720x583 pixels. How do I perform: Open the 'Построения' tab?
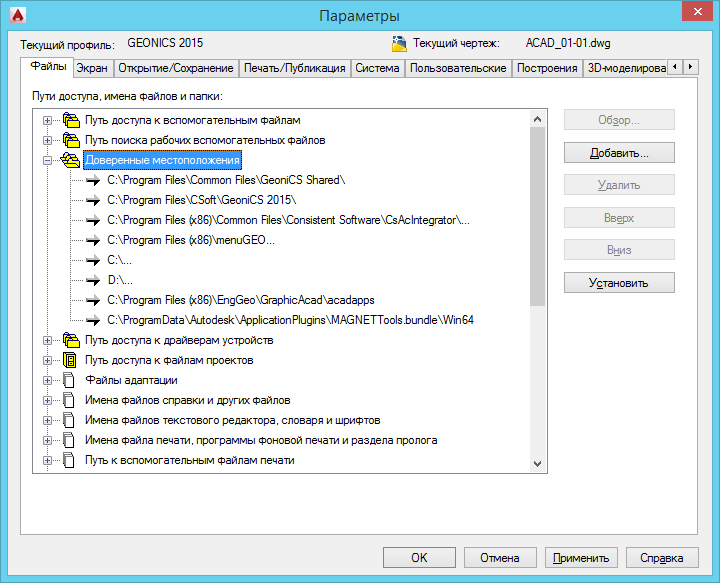547,68
